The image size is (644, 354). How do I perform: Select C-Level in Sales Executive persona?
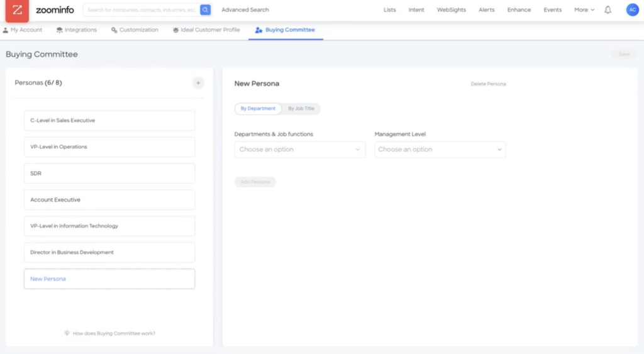[109, 120]
